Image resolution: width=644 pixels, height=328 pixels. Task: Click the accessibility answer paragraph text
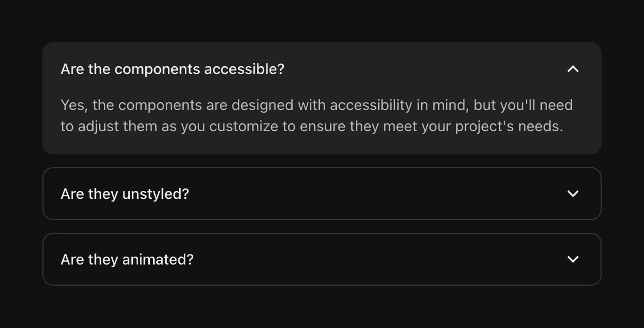(x=316, y=115)
